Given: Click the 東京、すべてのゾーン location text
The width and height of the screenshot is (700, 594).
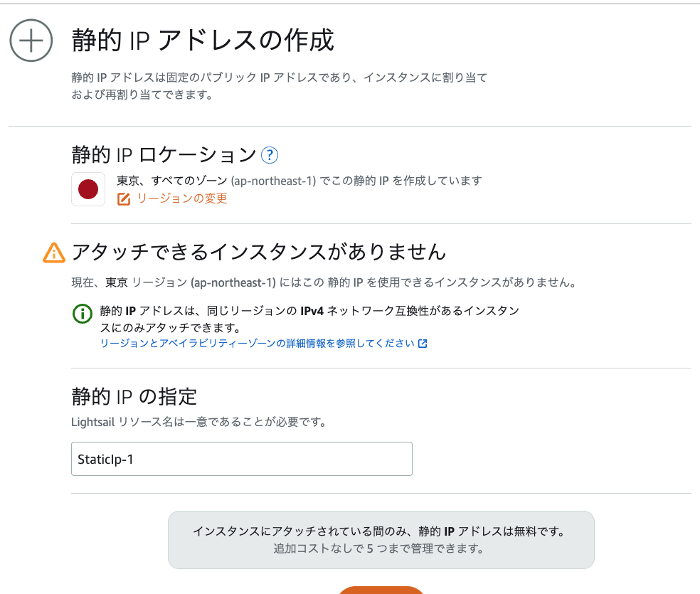Looking at the screenshot, I should click(299, 181).
